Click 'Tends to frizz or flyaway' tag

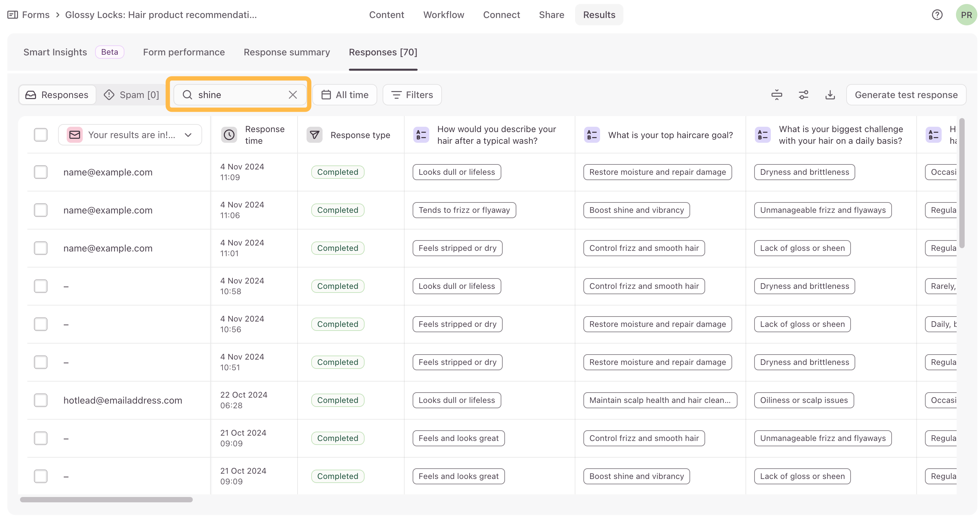pos(464,210)
